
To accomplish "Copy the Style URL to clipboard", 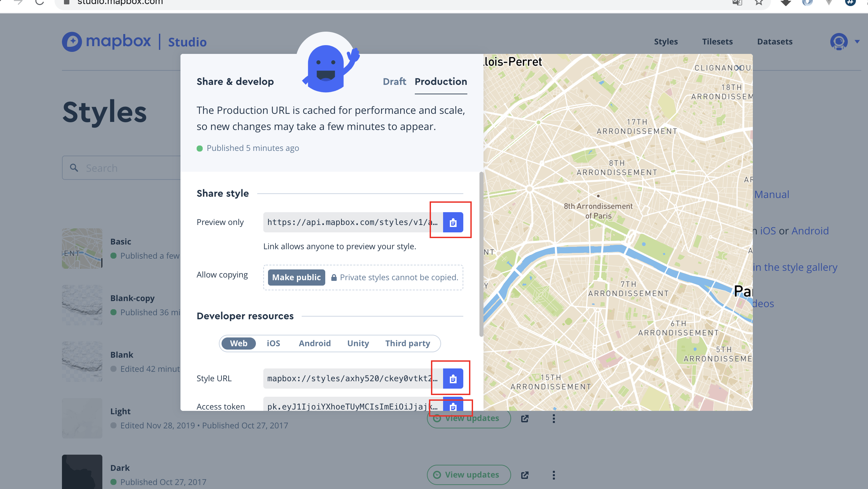I will click(x=453, y=379).
